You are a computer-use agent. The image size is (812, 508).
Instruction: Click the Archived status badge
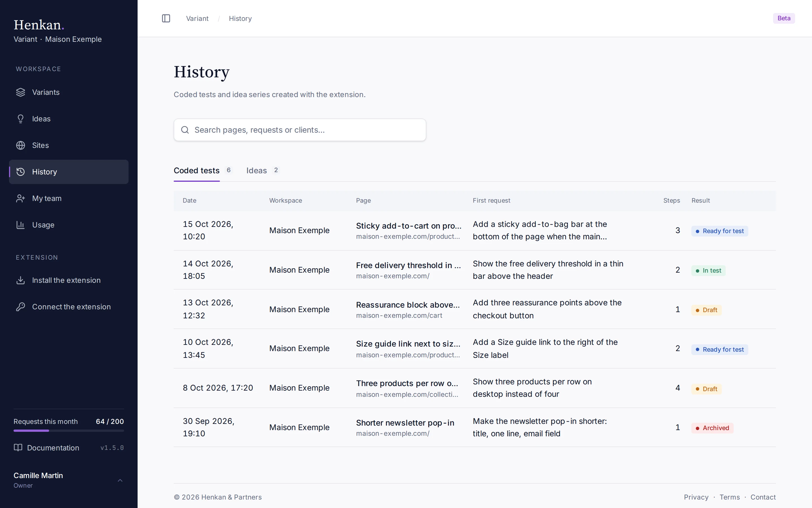[712, 428]
